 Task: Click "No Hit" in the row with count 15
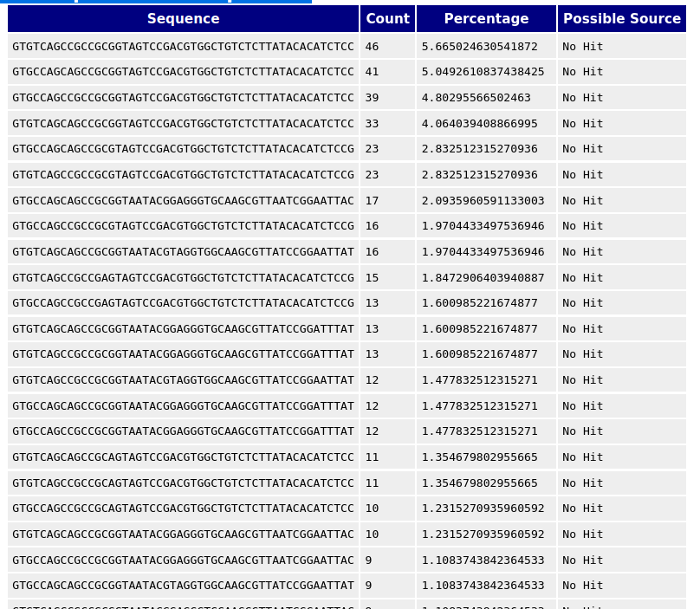coord(582,278)
